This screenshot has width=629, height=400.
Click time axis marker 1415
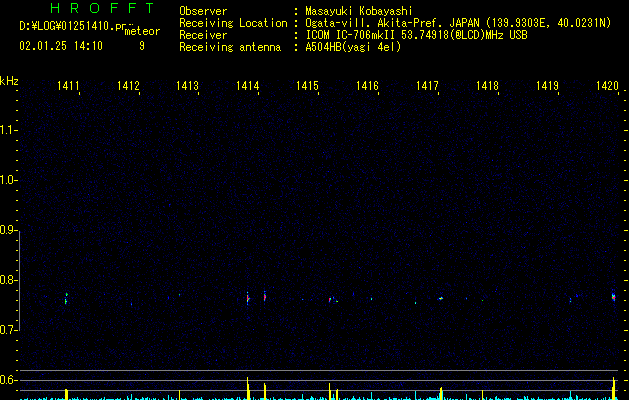(307, 86)
